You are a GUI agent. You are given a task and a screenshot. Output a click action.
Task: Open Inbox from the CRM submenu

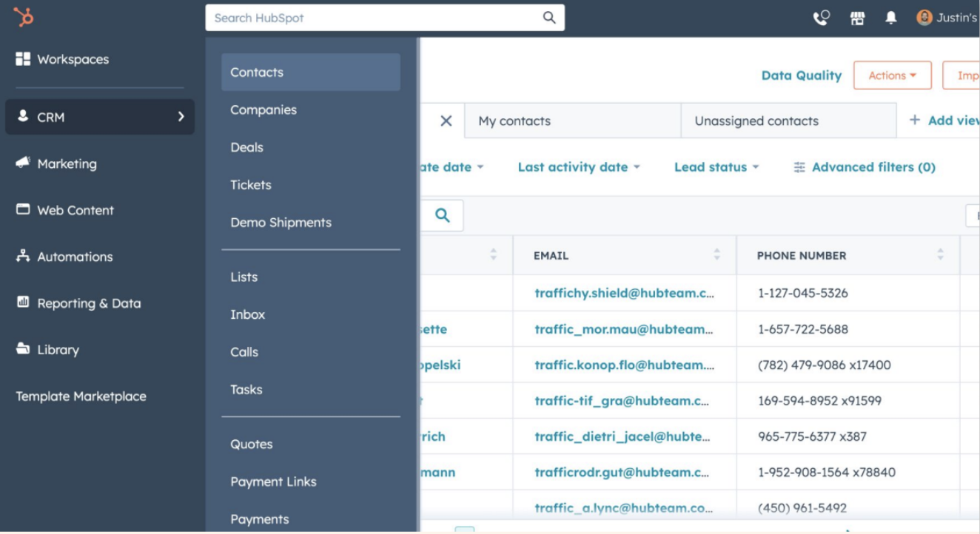(x=247, y=314)
